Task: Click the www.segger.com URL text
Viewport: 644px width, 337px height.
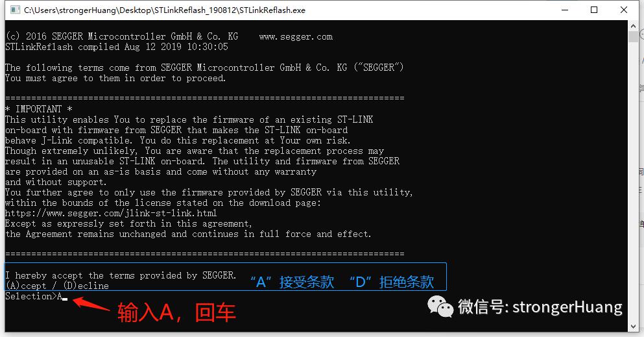Action: click(296, 36)
